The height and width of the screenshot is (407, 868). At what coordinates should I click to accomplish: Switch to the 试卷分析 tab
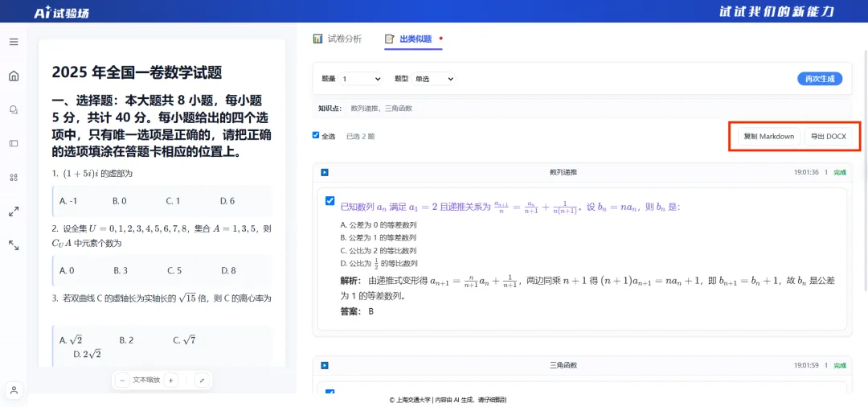pos(338,39)
